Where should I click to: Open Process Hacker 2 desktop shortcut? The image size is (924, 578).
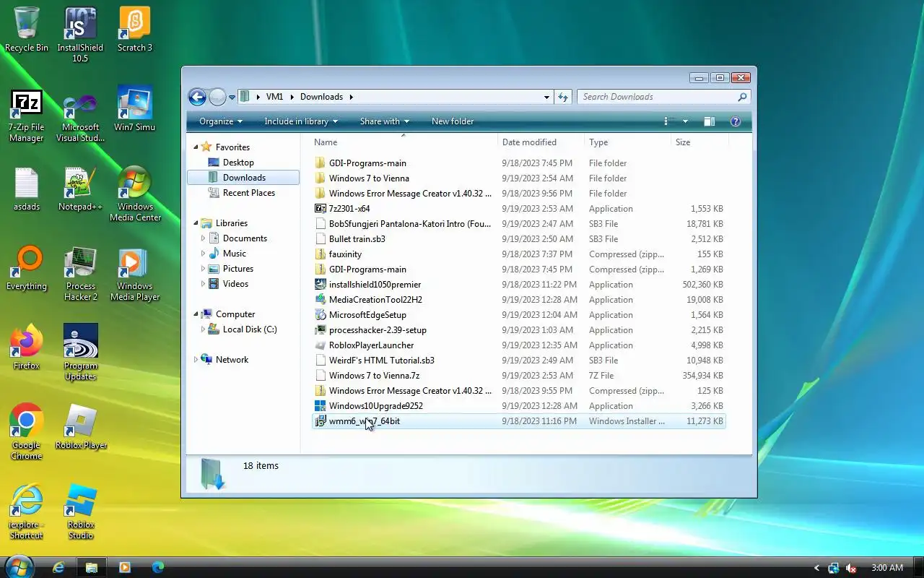80,273
